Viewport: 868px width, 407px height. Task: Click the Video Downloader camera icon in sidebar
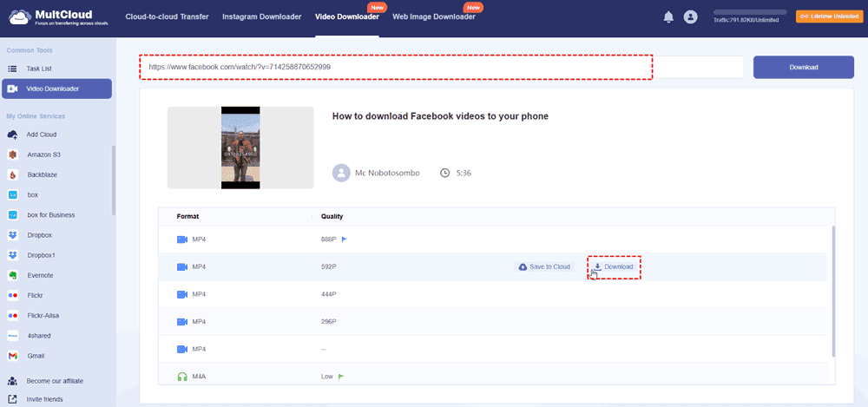12,89
